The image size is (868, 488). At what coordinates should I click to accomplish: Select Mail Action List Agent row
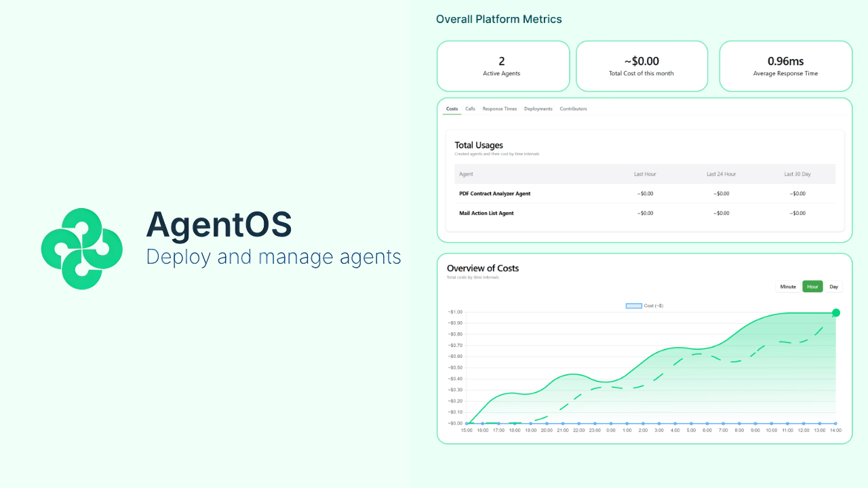click(486, 213)
